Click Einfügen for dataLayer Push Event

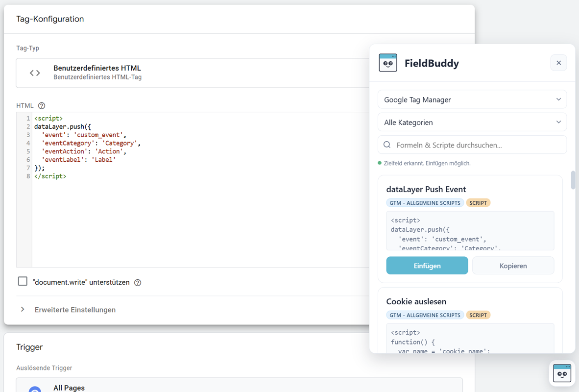tap(427, 266)
